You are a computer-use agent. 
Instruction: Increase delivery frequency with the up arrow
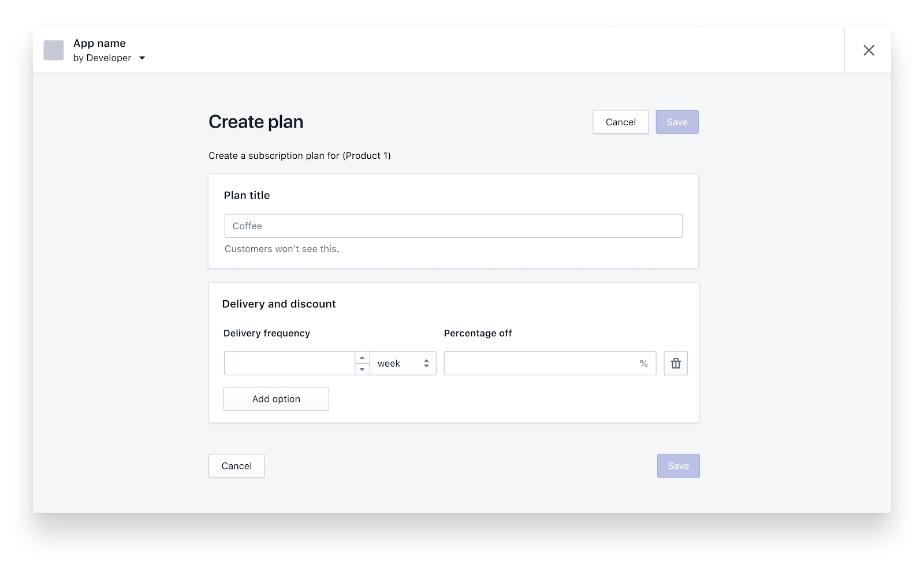coord(362,358)
